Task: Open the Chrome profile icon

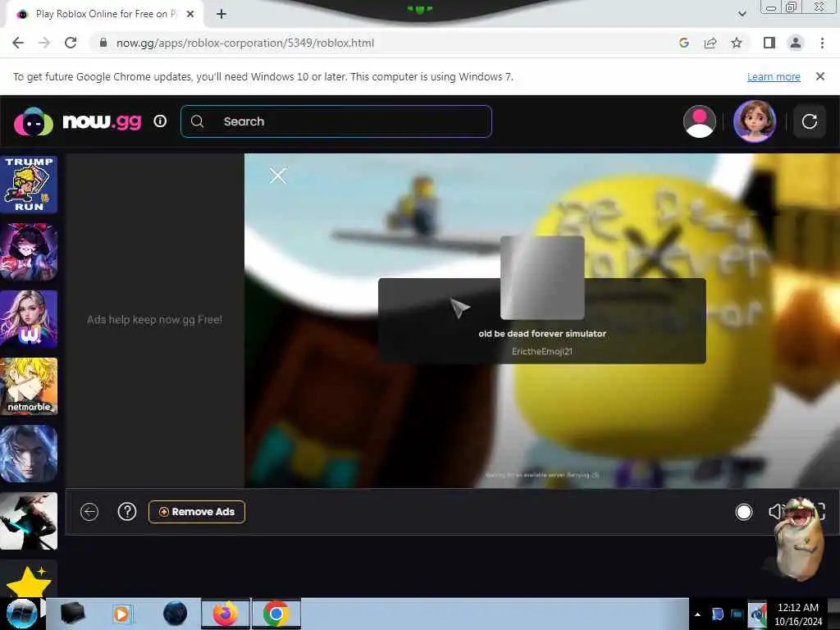Action: [796, 43]
